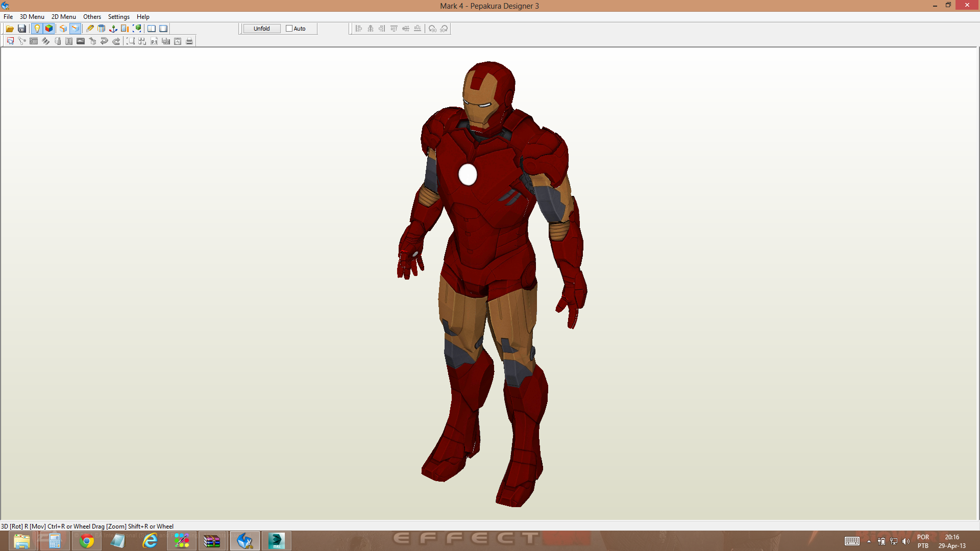
Task: Click the align horizontal center icon
Action: point(371,29)
